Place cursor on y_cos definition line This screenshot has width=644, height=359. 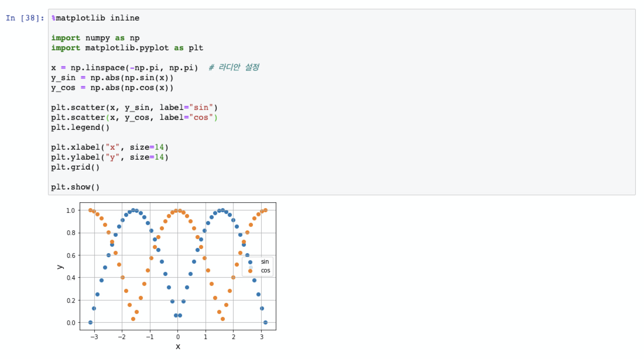click(112, 88)
